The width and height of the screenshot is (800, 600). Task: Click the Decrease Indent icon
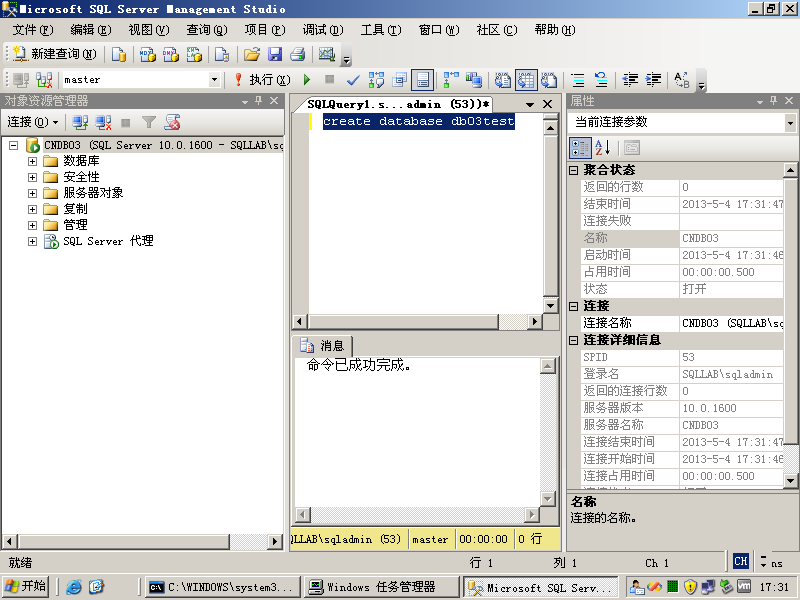click(x=630, y=80)
